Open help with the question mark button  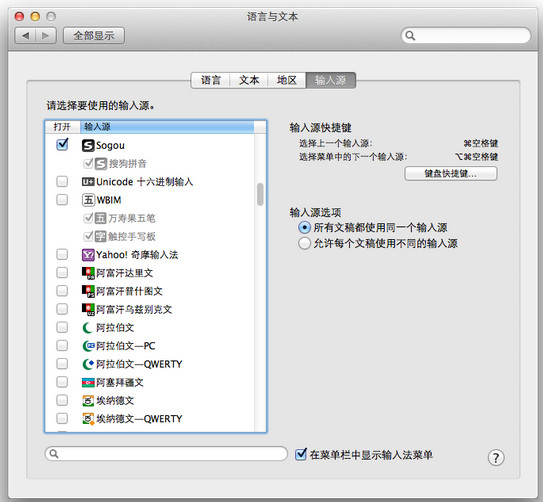pyautogui.click(x=496, y=457)
